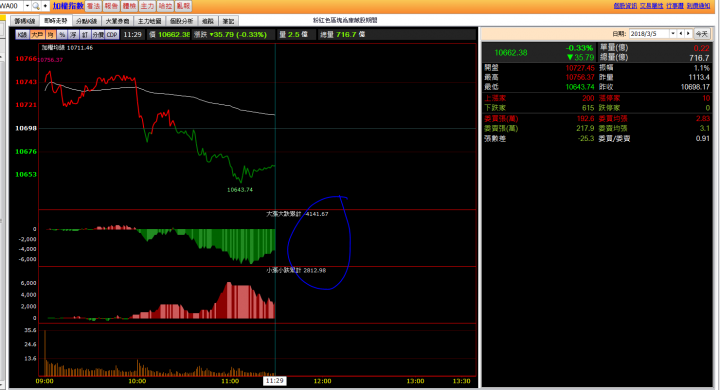
Task: Click the 10662.38 price in the right quote panel
Action: coord(511,52)
